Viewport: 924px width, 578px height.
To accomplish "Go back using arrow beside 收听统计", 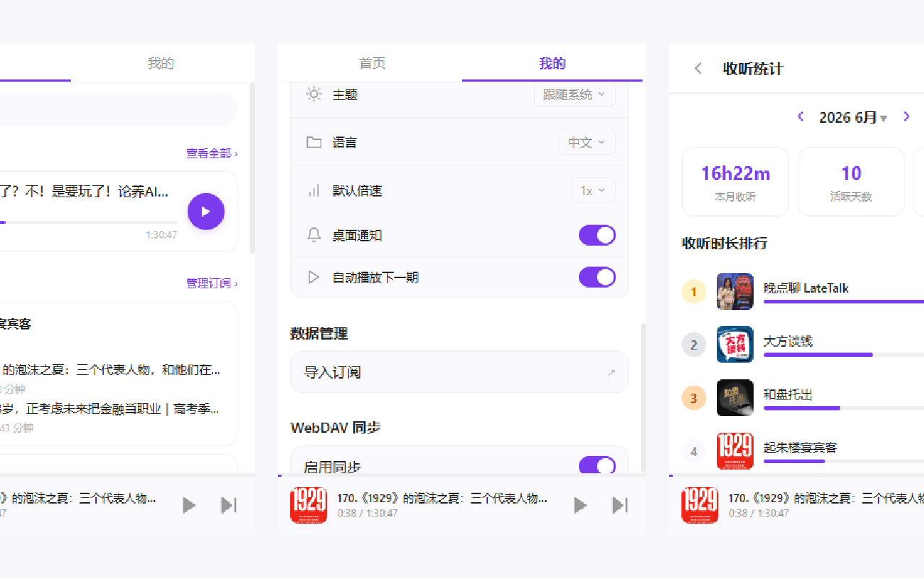I will pyautogui.click(x=698, y=69).
